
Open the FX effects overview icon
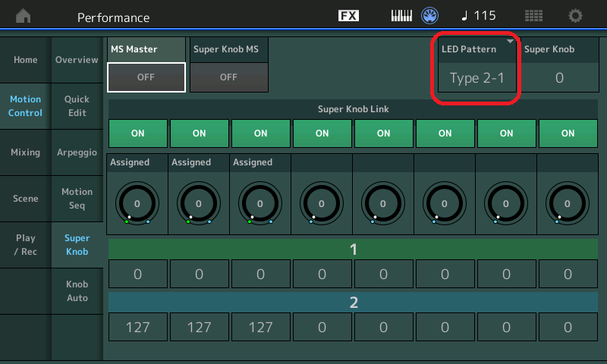(x=348, y=16)
